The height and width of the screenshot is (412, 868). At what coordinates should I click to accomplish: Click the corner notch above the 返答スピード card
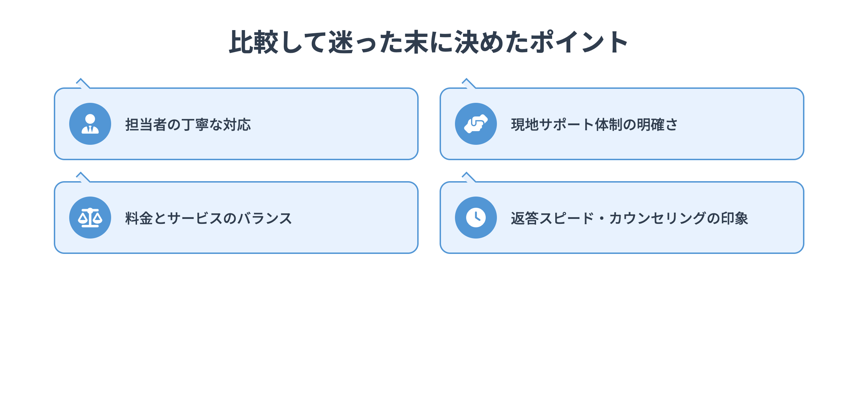tap(468, 177)
